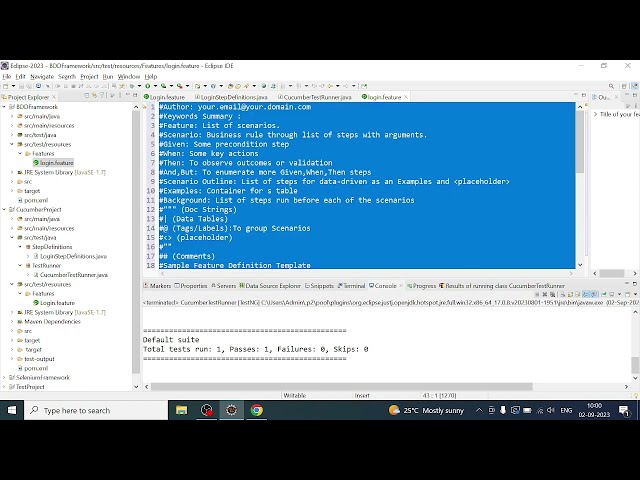Switch to LoginStepDefinitions.java editor tab
The image size is (640, 480).
point(231,97)
